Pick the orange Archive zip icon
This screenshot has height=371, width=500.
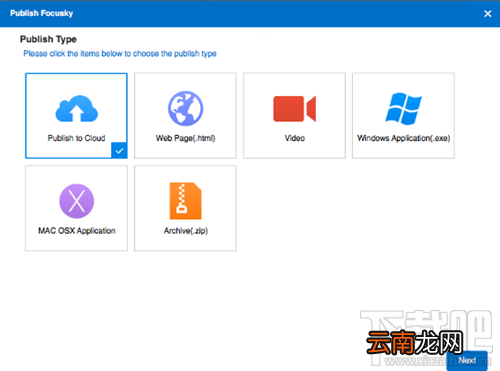pos(185,201)
